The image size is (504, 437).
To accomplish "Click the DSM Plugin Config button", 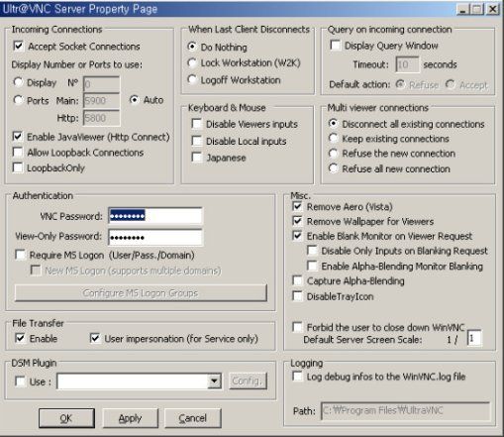I will point(248,382).
